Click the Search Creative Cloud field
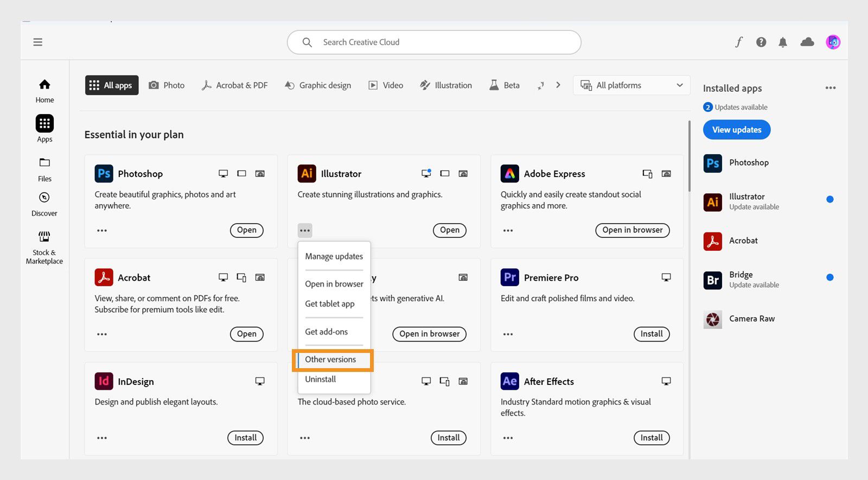 [x=434, y=42]
